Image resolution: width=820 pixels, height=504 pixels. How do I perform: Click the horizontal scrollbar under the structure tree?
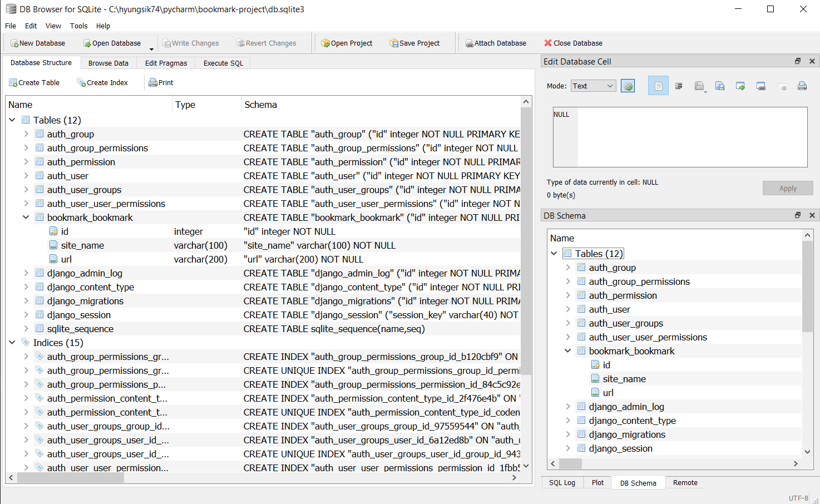click(70, 478)
